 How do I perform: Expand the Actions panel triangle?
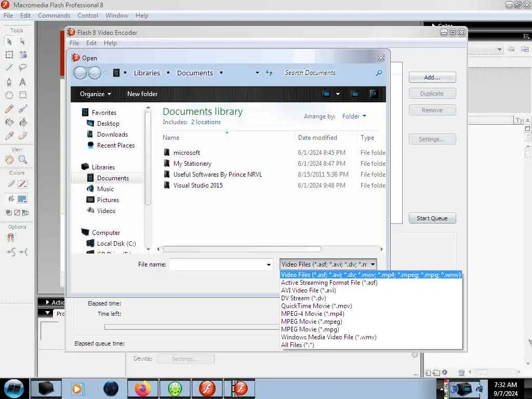47,302
